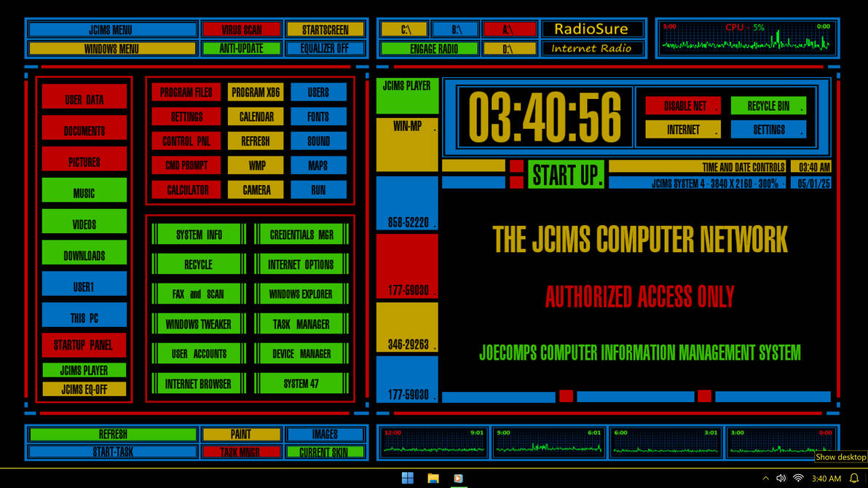
Task: Click the CPU usage graph
Action: click(x=747, y=38)
